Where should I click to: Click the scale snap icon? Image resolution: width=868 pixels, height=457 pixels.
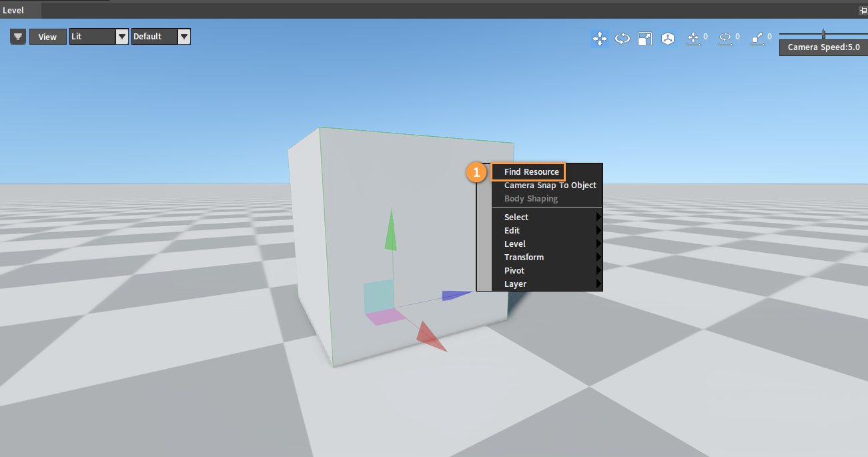coord(757,39)
